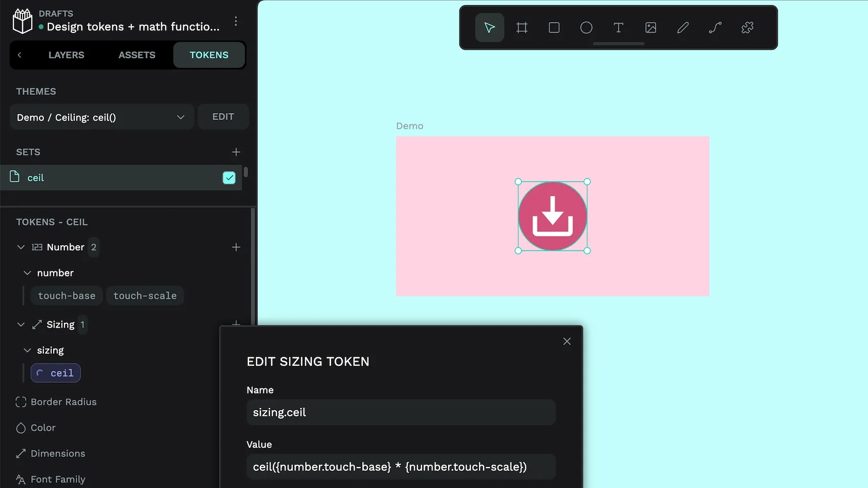Image resolution: width=868 pixels, height=488 pixels.
Task: Click the sets list scrollbar
Action: [x=246, y=172]
